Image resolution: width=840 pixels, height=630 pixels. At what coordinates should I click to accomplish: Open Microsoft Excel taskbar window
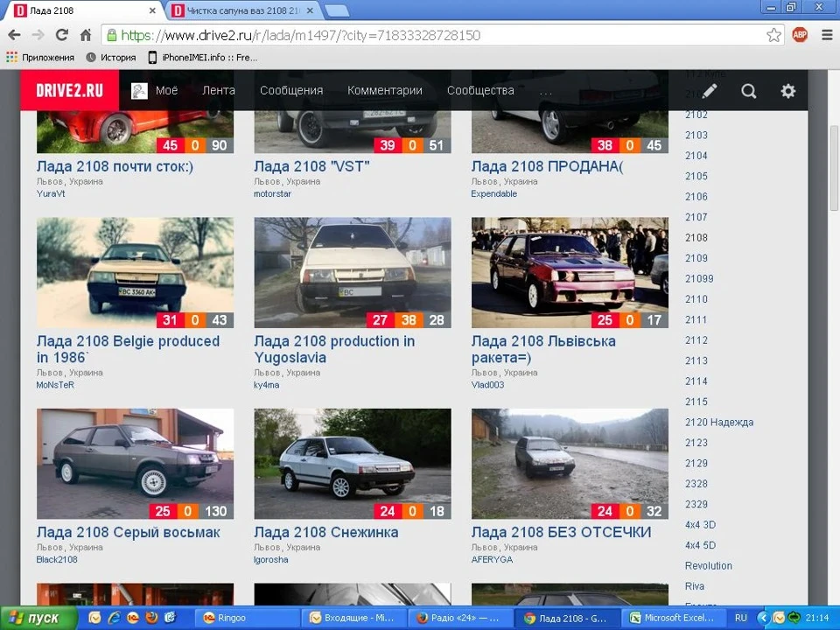(x=673, y=619)
